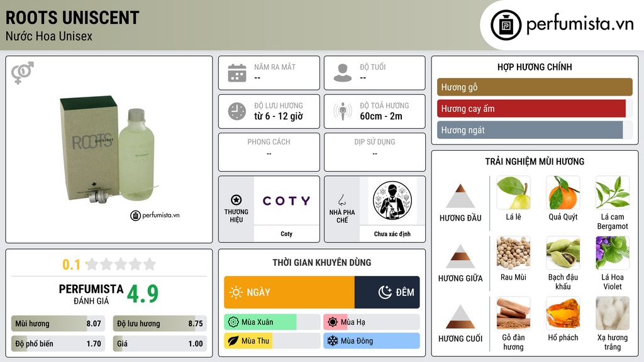The height and width of the screenshot is (362, 644).
Task: Select the Lá Hoa Violet note image
Action: [613, 253]
